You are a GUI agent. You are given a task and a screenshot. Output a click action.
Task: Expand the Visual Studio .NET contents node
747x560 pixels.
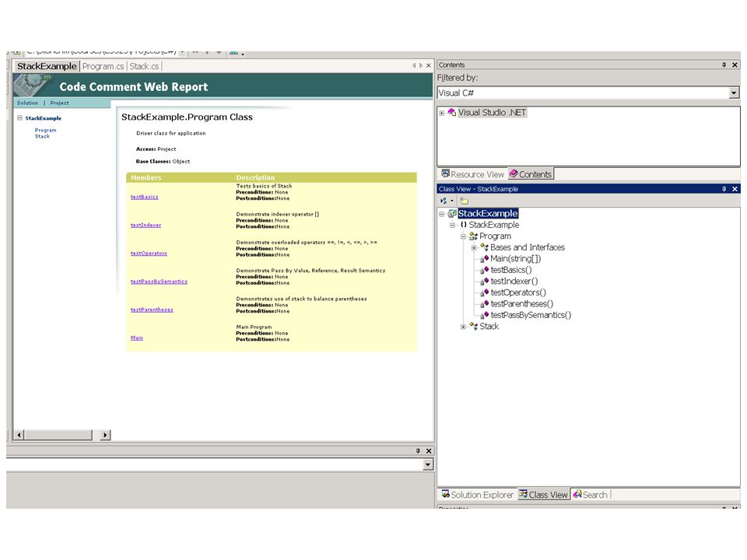(442, 113)
